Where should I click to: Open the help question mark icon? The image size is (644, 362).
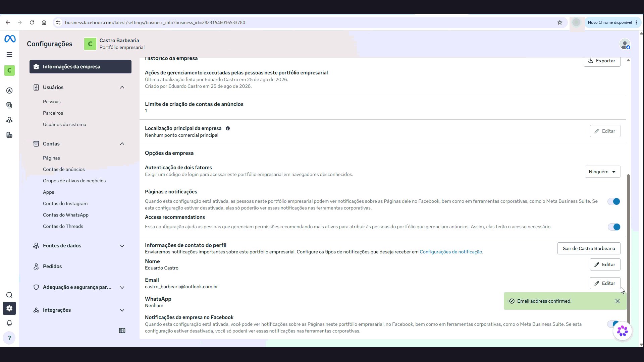tap(9, 338)
